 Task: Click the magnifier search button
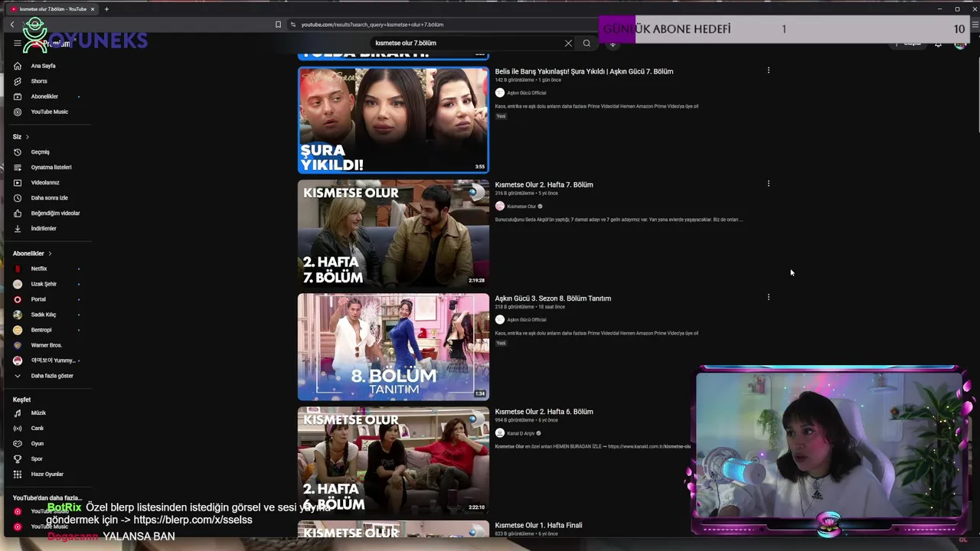coord(586,44)
